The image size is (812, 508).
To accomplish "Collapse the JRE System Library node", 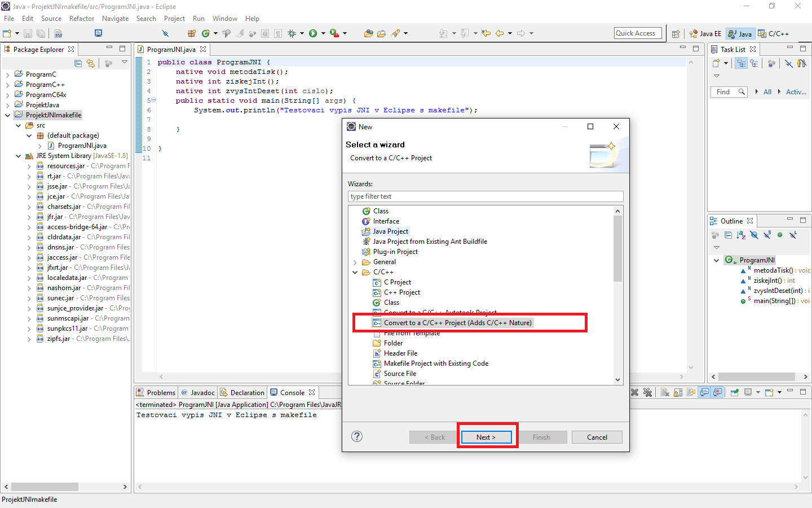I will pyautogui.click(x=18, y=155).
